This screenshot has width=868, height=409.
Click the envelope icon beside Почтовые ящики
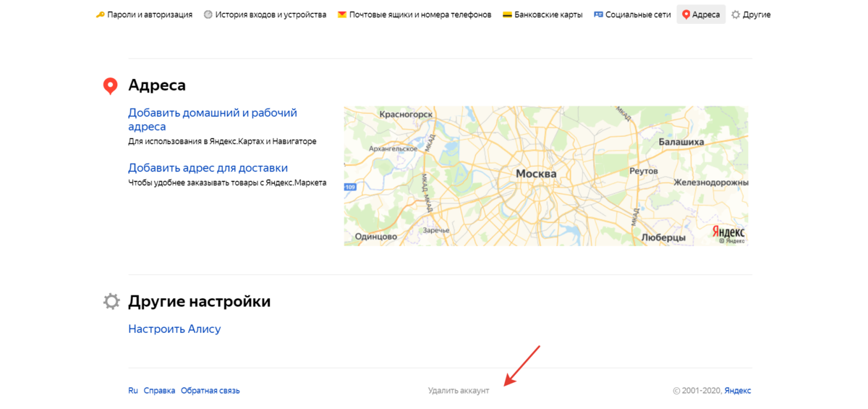(342, 14)
